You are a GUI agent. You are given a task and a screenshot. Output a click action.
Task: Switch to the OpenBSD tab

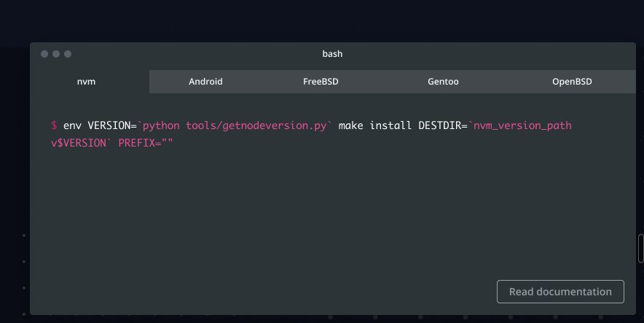pyautogui.click(x=572, y=82)
